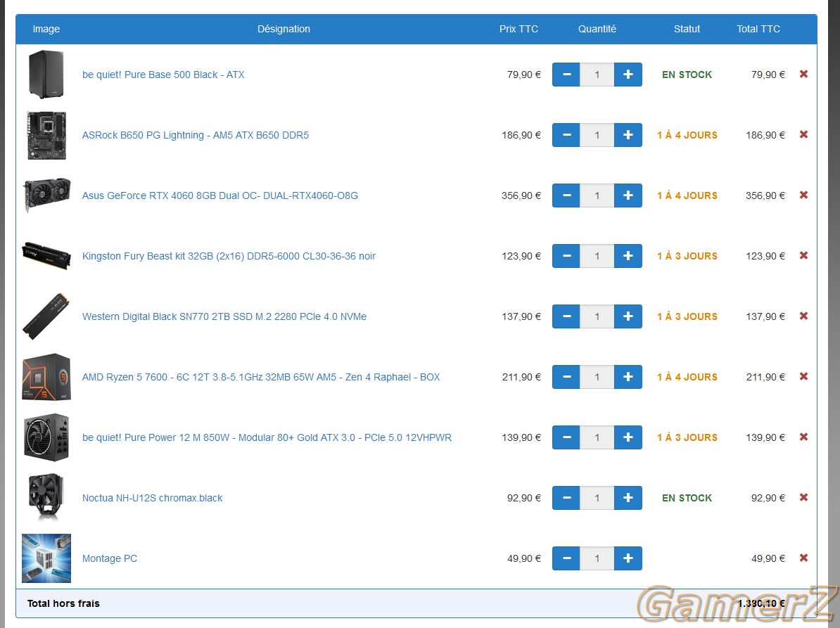
Task: Open Kingston Fury Beast kit 32GB link
Action: point(229,256)
